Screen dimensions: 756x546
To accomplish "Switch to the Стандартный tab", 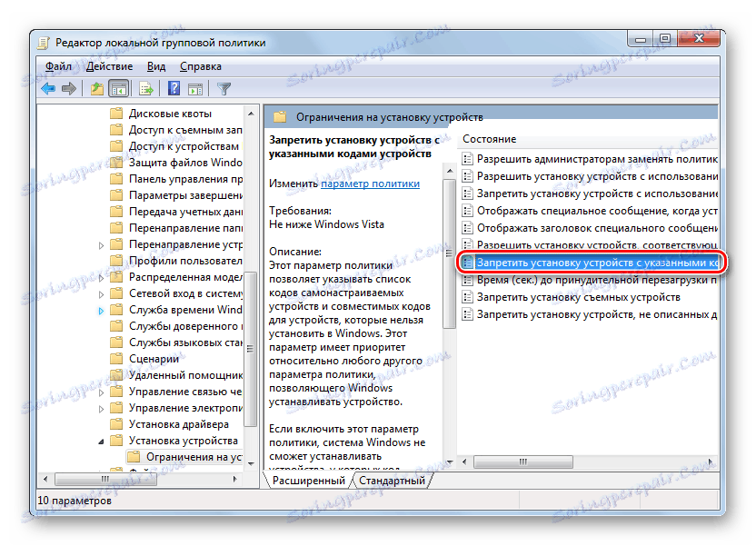I will [392, 481].
